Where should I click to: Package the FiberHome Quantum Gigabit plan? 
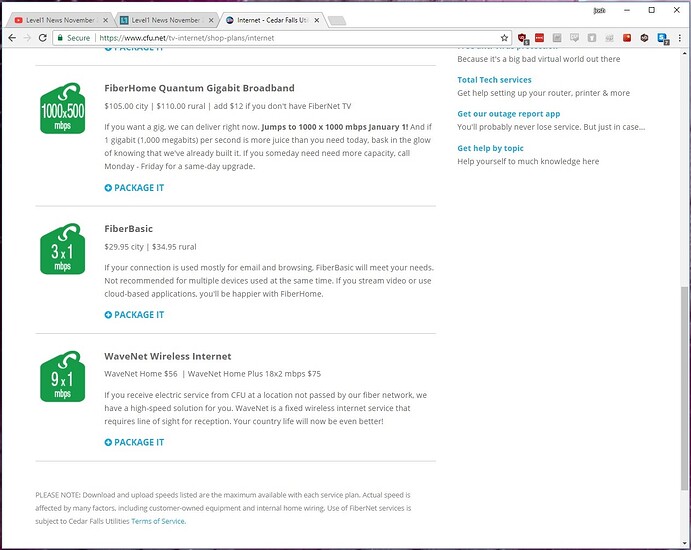click(x=134, y=188)
